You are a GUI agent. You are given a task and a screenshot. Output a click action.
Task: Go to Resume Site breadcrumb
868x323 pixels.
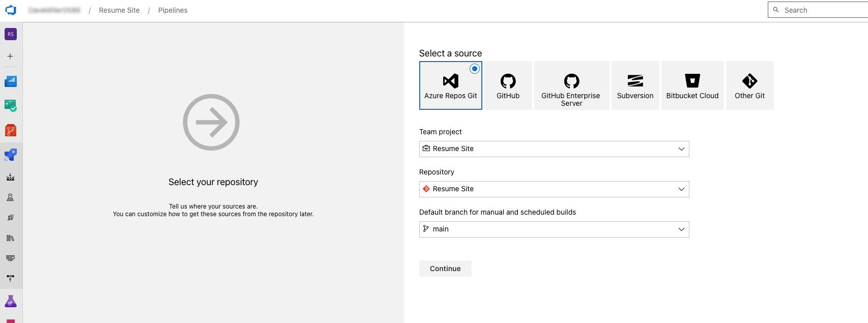click(119, 10)
